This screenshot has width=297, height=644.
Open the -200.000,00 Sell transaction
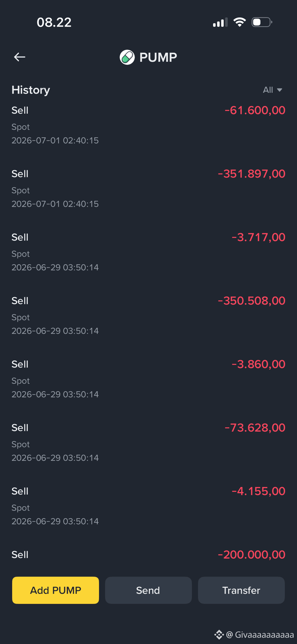click(148, 555)
